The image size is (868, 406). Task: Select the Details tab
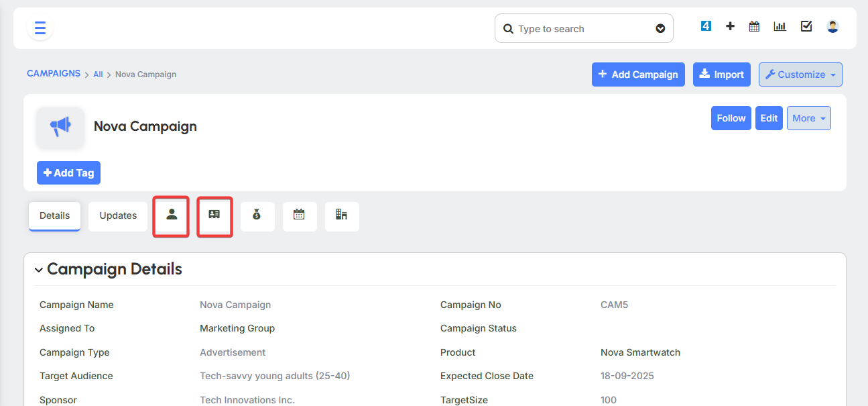(x=54, y=215)
